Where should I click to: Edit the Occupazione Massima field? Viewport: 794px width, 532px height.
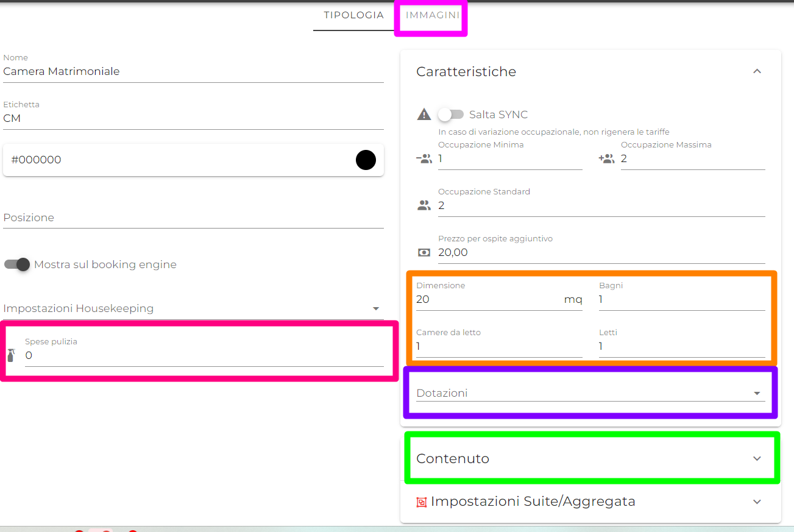tap(693, 159)
